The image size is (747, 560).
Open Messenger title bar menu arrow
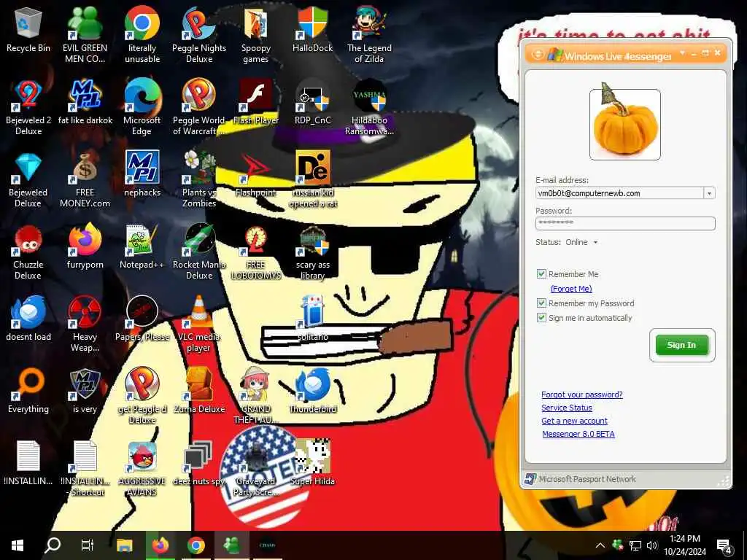[x=682, y=52]
